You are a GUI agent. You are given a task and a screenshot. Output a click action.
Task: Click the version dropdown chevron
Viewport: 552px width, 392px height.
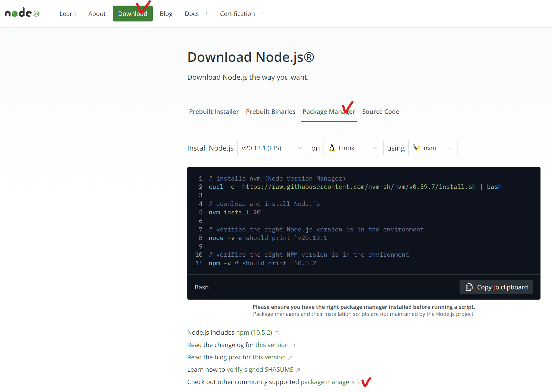pos(300,148)
